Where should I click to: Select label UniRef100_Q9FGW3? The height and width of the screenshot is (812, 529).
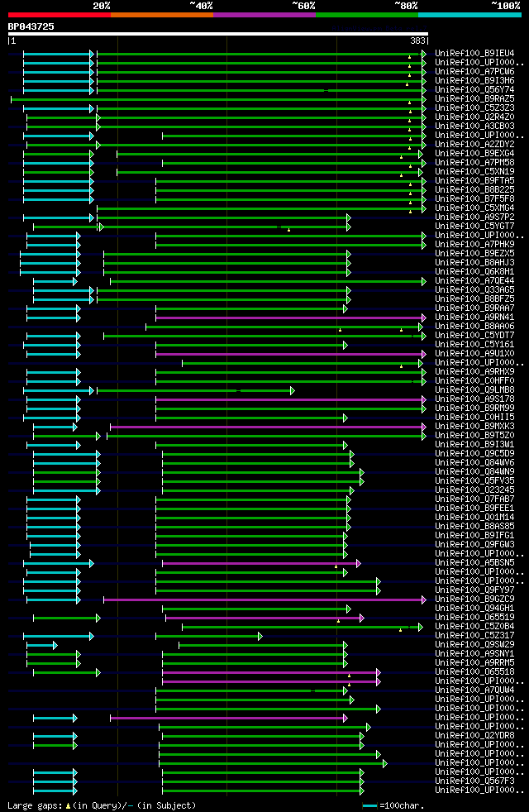click(x=474, y=545)
